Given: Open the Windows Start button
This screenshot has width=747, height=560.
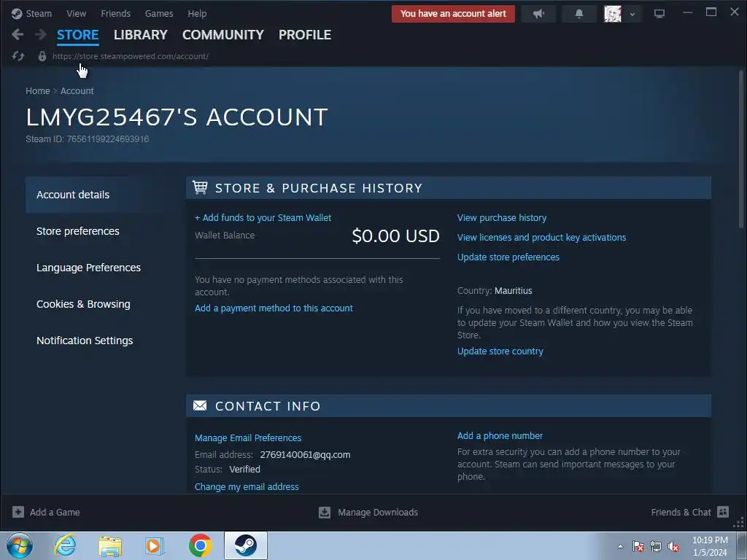Looking at the screenshot, I should pyautogui.click(x=20, y=545).
